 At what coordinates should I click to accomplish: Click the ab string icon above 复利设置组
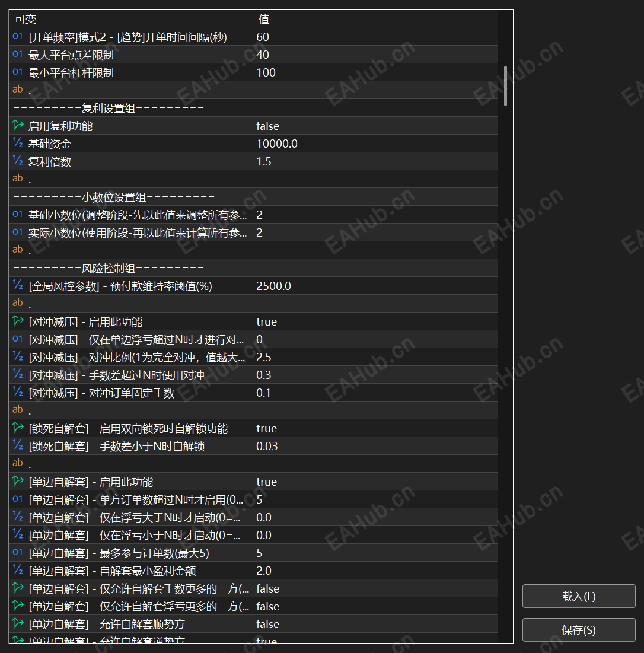17,89
